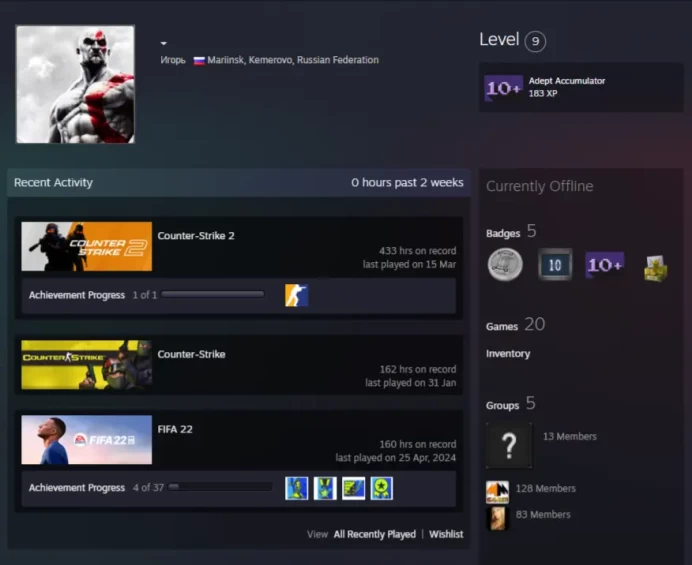This screenshot has height=565, width=692.
Task: Click '433 hrs on record' text
Action: coord(417,251)
